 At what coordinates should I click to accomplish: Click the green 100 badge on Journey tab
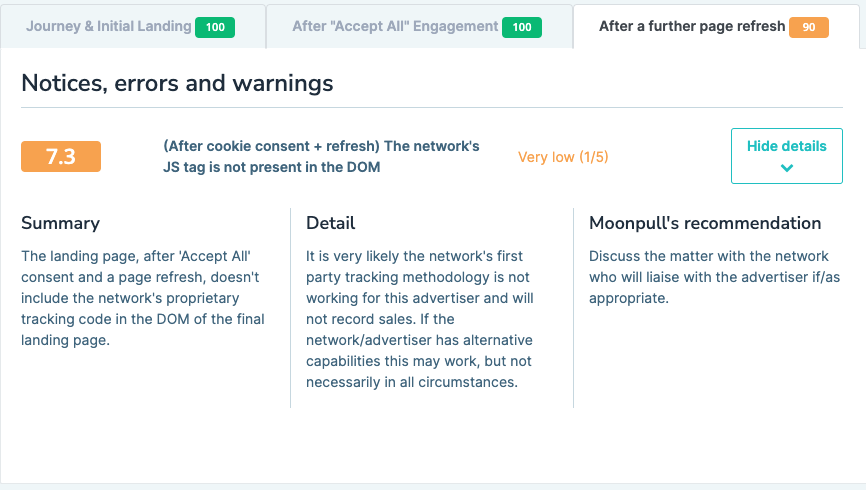tap(215, 28)
